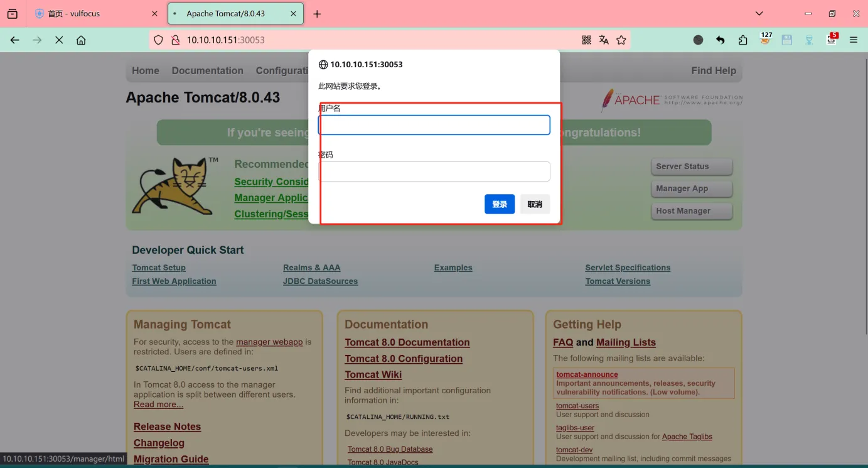This screenshot has height=468, width=868.
Task: Open the Documentation nav item
Action: [207, 71]
